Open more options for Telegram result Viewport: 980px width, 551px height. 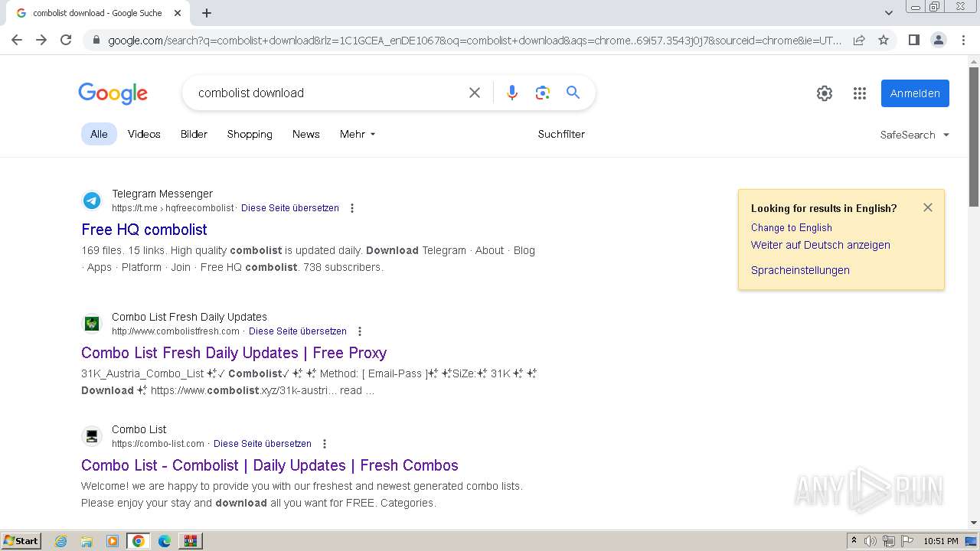[x=352, y=208]
